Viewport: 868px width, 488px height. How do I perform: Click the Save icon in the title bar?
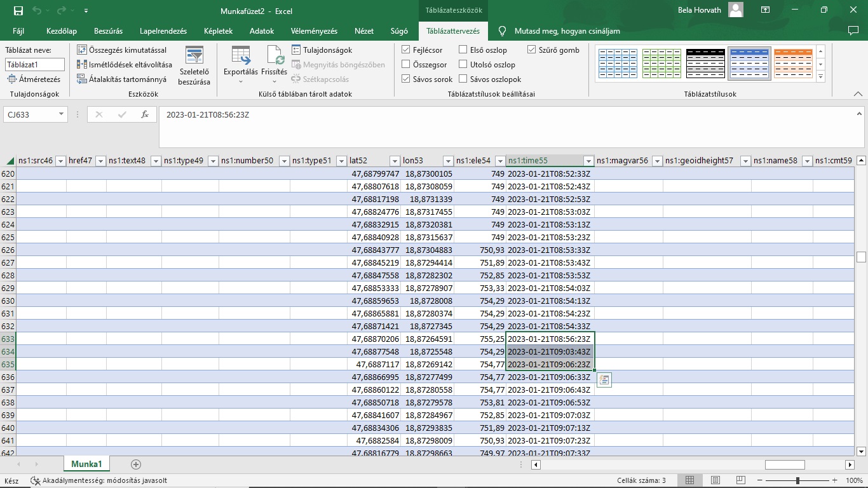coord(18,11)
